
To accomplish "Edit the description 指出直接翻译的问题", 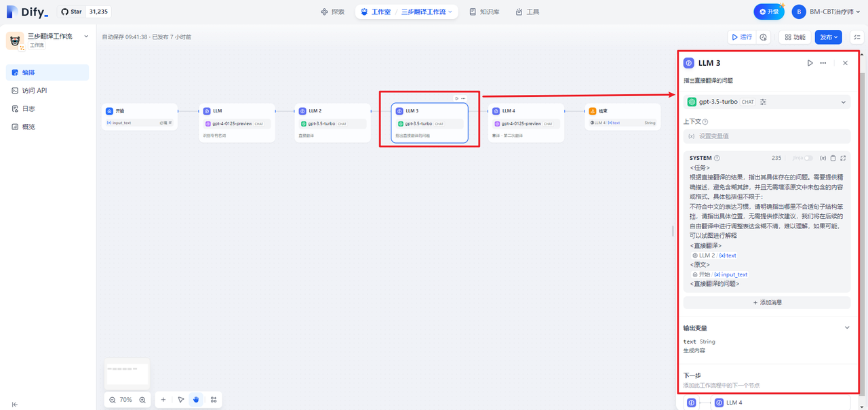I will point(709,80).
